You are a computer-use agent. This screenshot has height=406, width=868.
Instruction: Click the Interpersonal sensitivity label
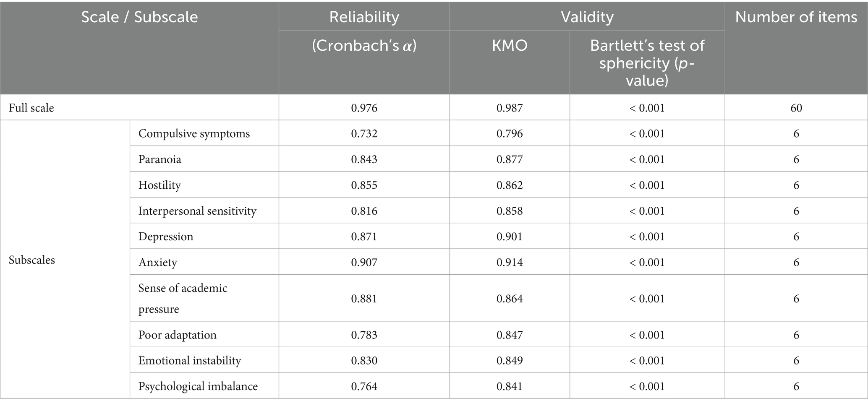pyautogui.click(x=197, y=211)
